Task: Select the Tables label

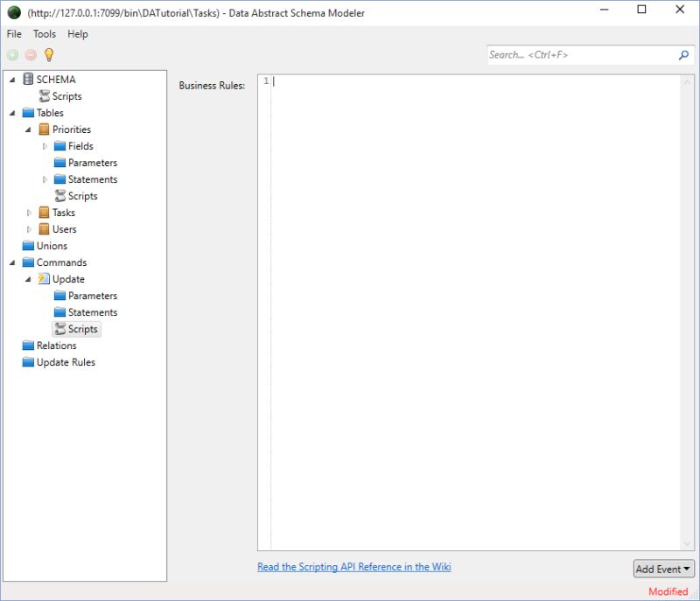Action: tap(50, 113)
